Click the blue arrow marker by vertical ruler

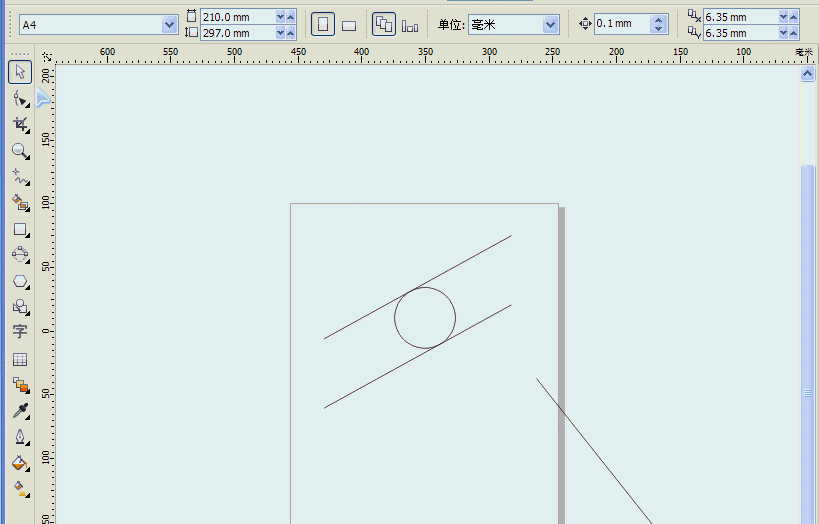click(x=43, y=98)
